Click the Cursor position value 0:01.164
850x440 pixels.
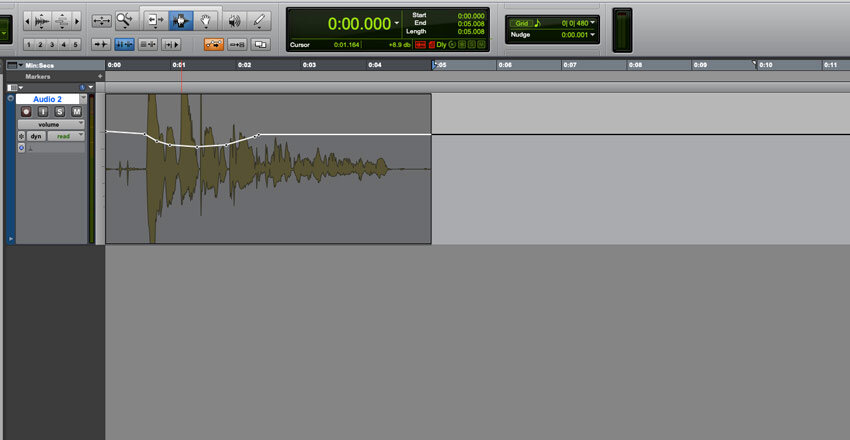346,44
